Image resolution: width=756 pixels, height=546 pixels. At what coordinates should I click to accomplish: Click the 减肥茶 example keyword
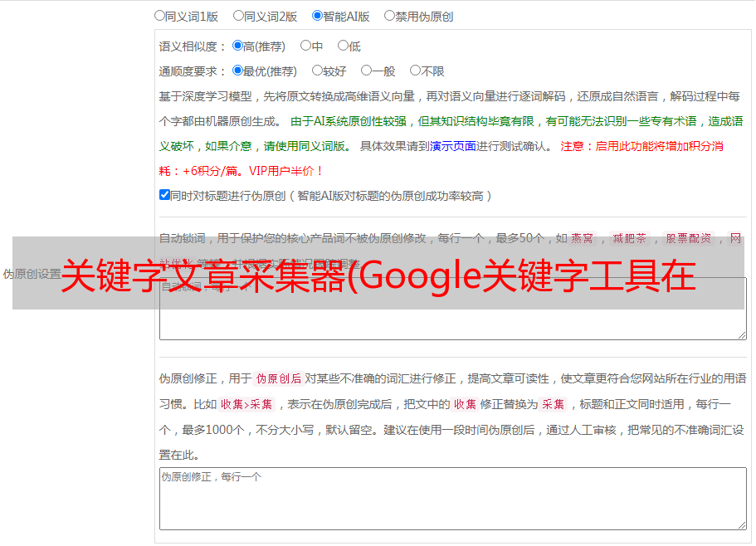point(630,238)
